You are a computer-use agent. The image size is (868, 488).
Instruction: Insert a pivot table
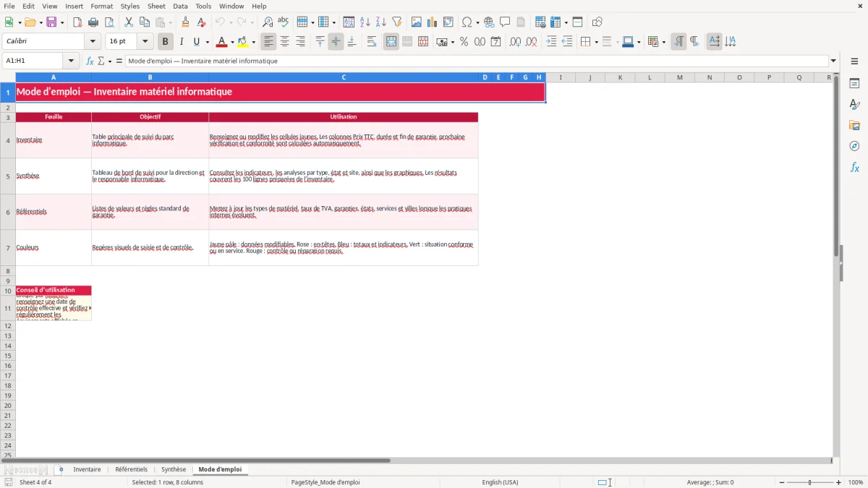[x=448, y=22]
